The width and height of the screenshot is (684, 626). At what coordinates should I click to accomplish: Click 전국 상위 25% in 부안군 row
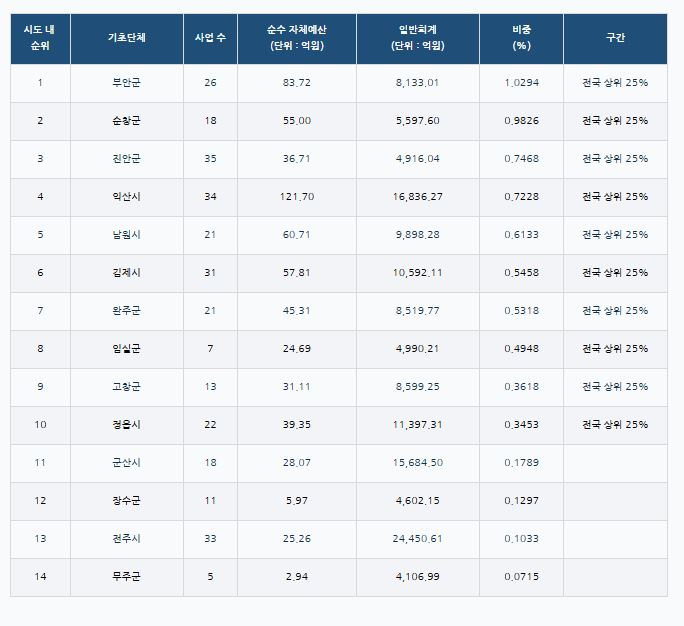pos(615,83)
